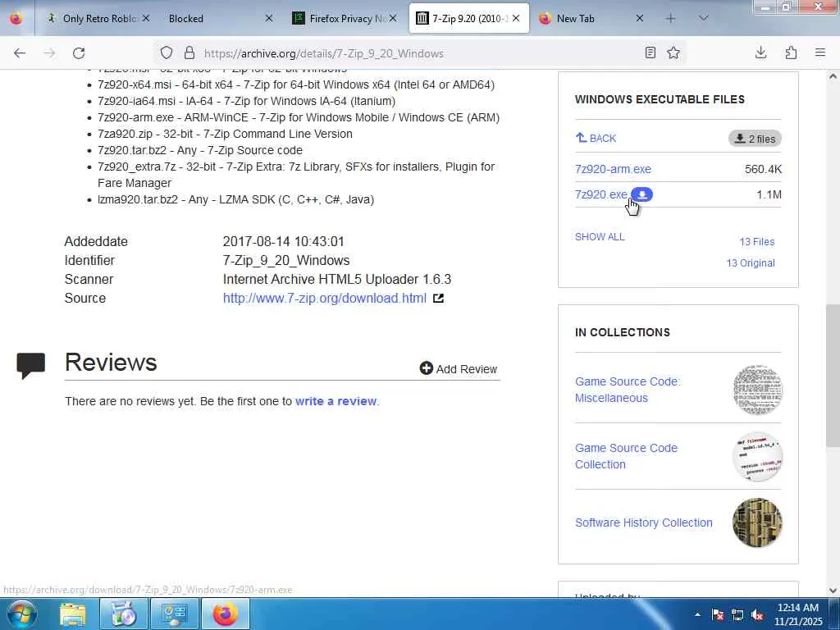
Task: Open the 13 Files link
Action: pyautogui.click(x=757, y=242)
